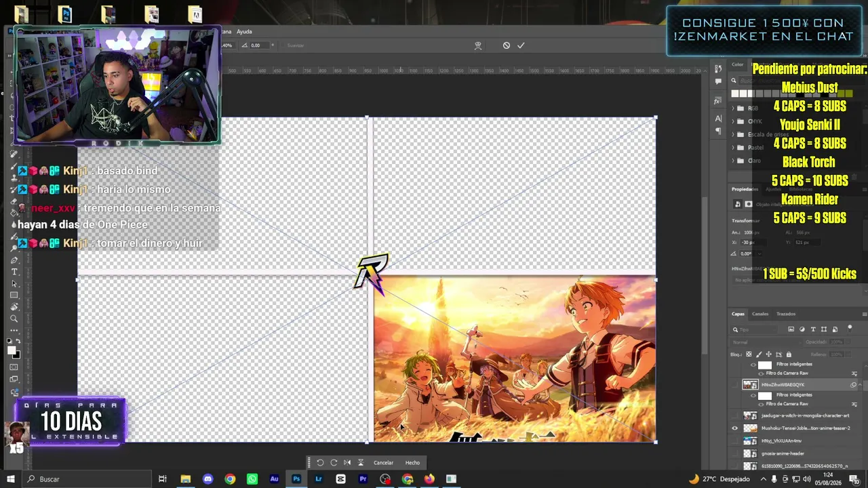Click the Buscar taskbar search box
Screen dimensions: 868x488
(x=87, y=479)
